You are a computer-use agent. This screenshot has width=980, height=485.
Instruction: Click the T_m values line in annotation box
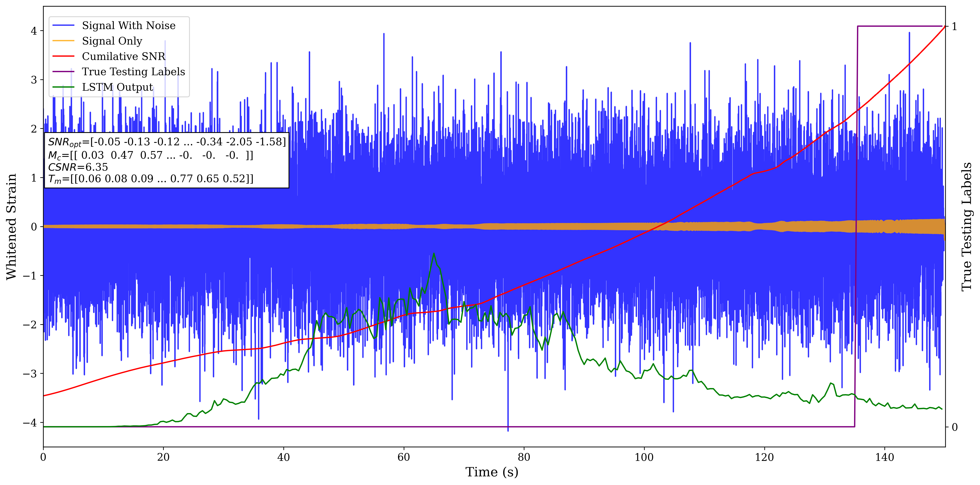(150, 179)
